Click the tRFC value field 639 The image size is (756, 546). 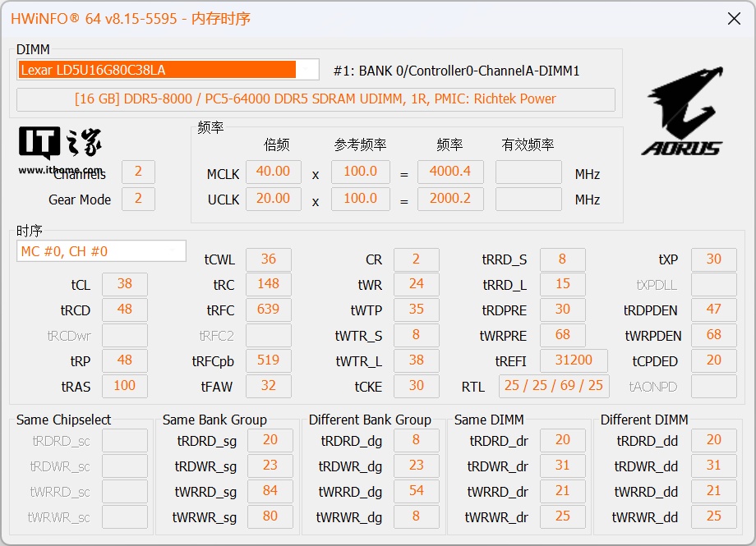268,310
